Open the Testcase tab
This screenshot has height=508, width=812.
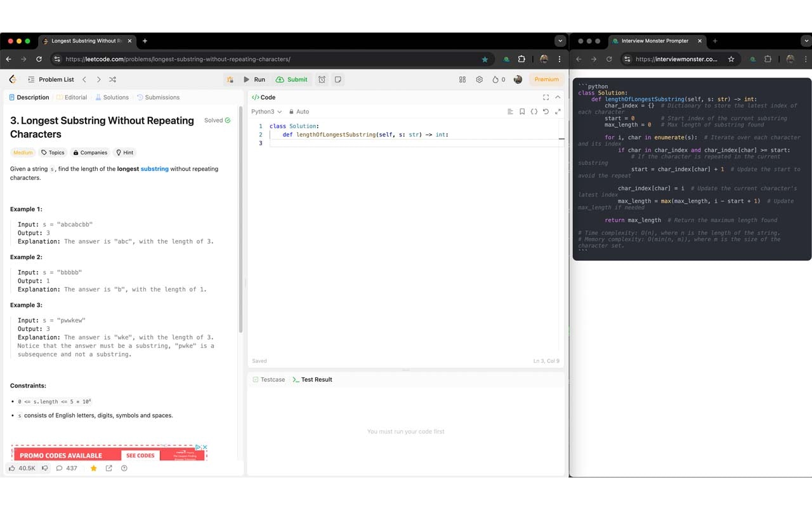pyautogui.click(x=269, y=379)
